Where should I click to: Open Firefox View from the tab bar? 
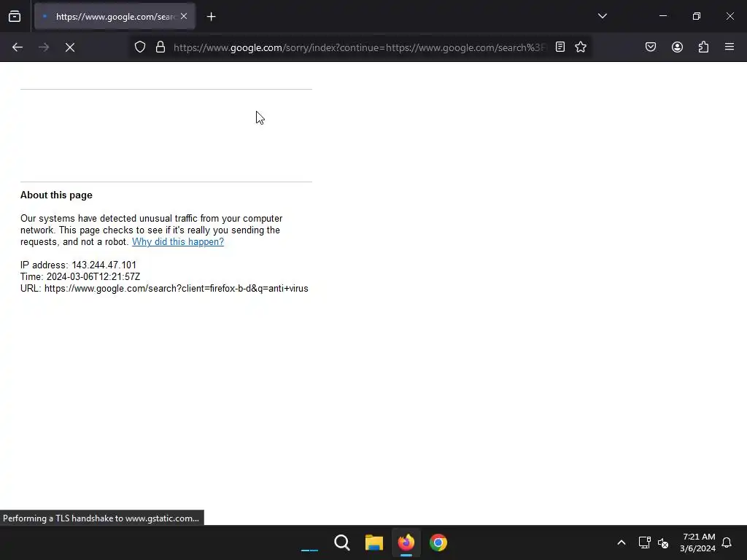(15, 17)
